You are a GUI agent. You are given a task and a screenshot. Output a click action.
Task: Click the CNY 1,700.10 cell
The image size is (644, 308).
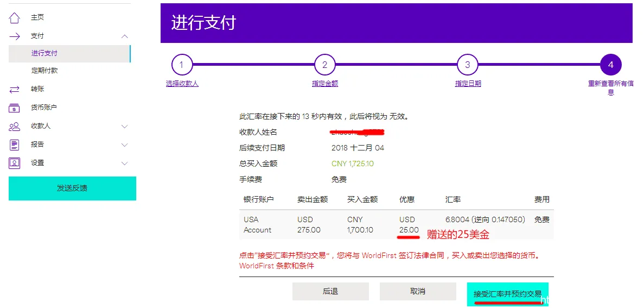tap(360, 225)
